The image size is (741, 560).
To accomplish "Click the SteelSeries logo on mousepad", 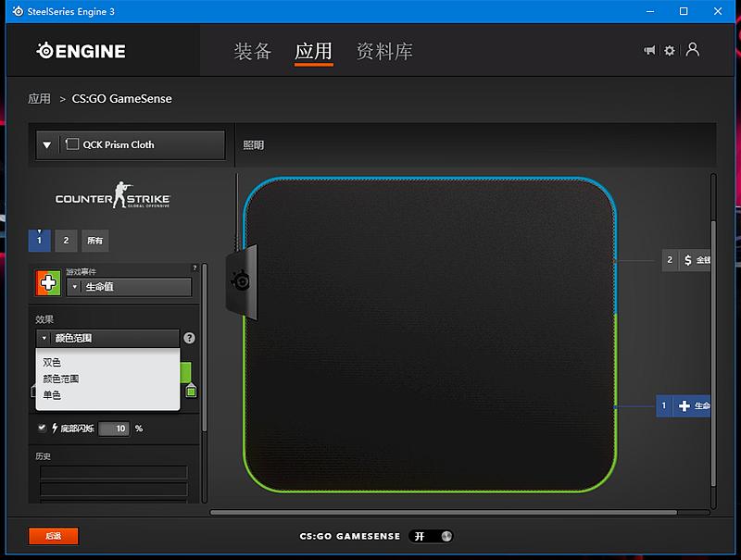I will [x=240, y=280].
